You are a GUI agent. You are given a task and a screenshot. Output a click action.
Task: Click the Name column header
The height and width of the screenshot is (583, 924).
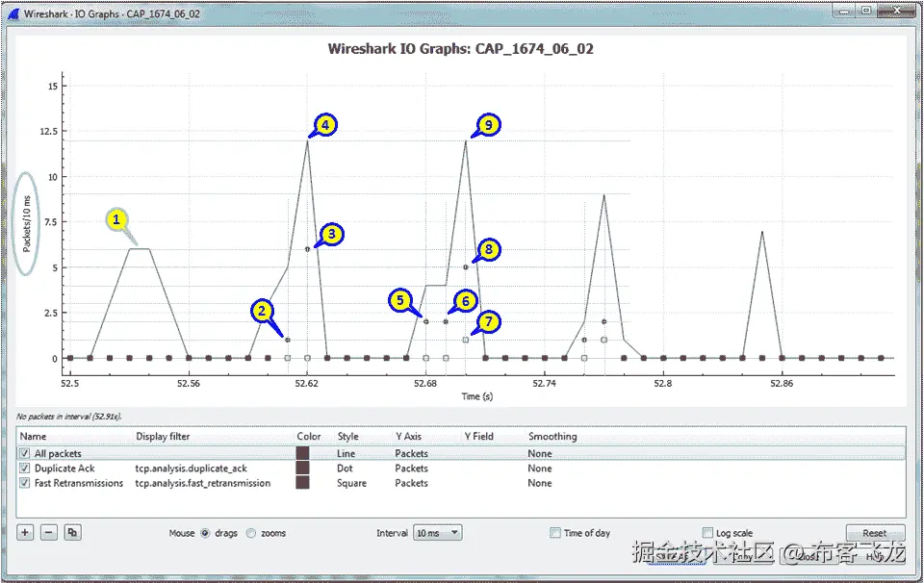[x=33, y=437]
